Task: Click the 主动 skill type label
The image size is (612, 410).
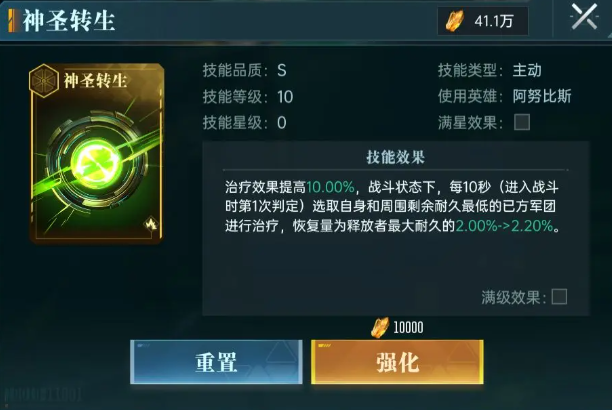Action: point(527,70)
